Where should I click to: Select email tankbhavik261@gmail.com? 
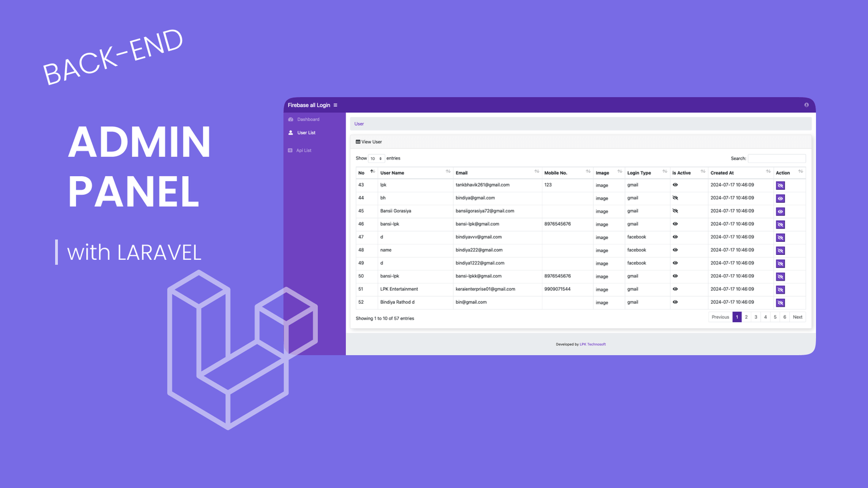pos(483,185)
